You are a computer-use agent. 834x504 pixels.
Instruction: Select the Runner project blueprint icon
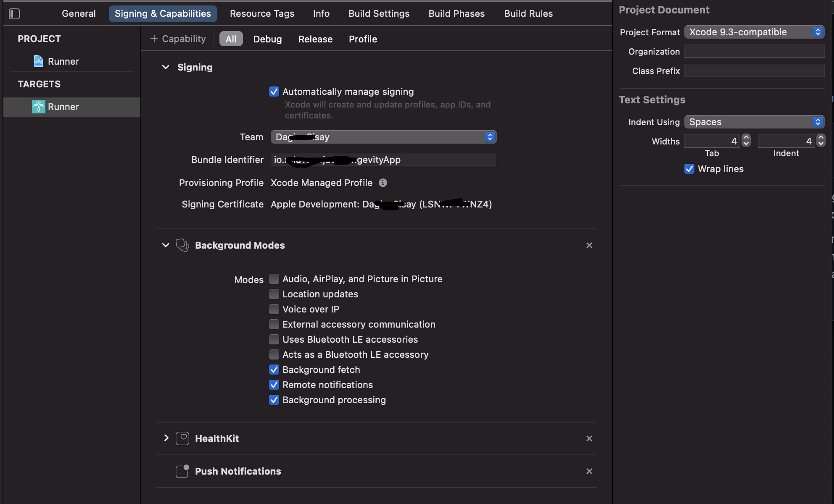click(38, 61)
